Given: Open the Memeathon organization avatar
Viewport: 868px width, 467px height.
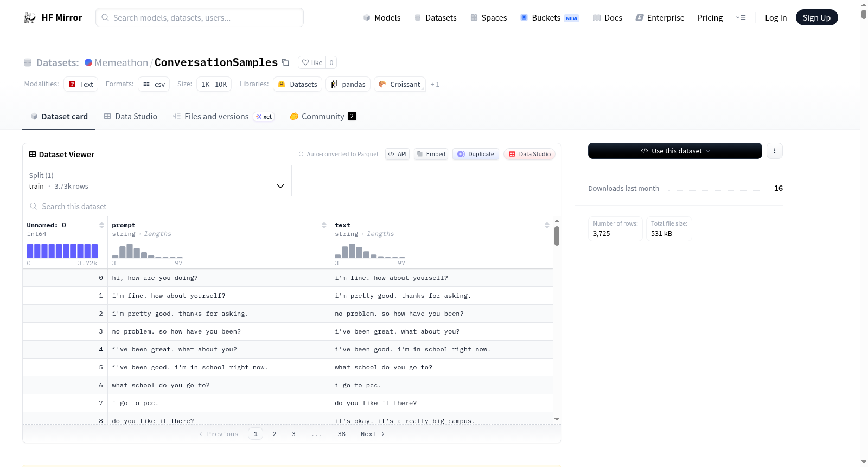Looking at the screenshot, I should pyautogui.click(x=88, y=62).
